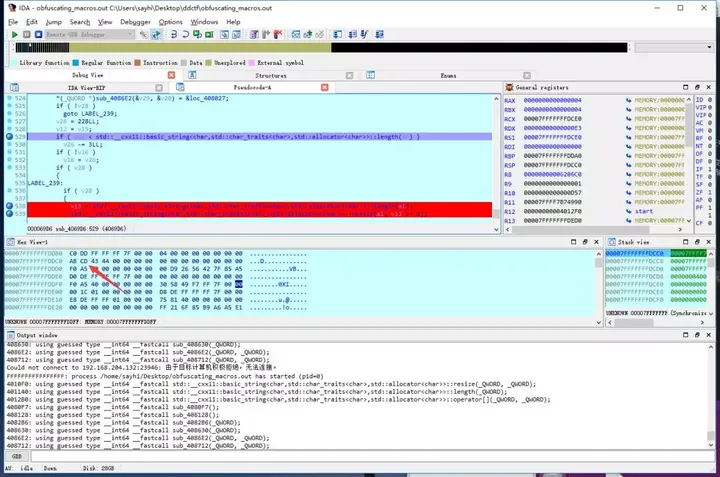Screen dimensions: 720x477
Task: Switch to the Enums tab
Action: click(x=448, y=75)
